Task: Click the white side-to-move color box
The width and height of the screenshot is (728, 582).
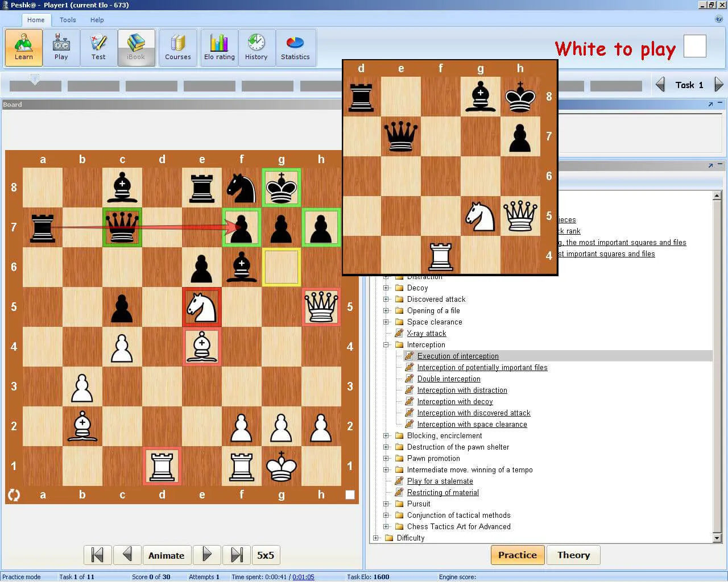Action: coord(694,46)
